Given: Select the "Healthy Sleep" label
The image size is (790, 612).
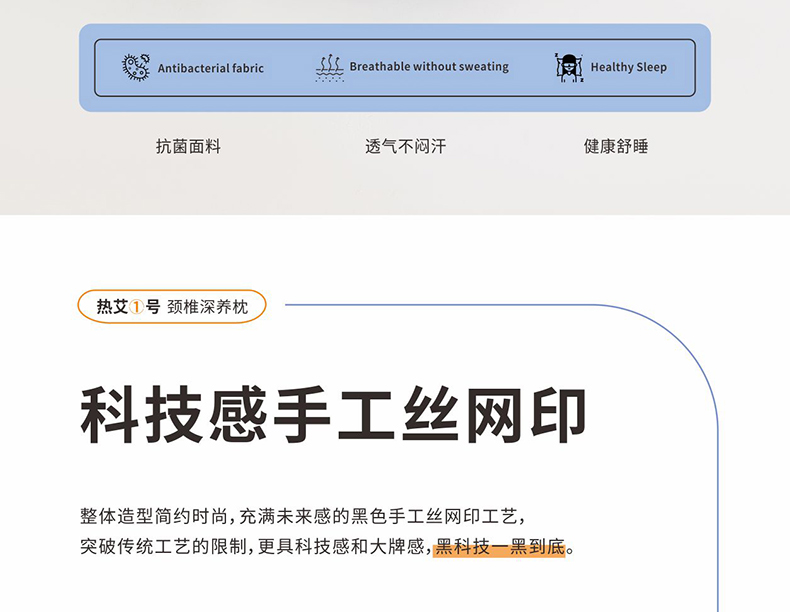Looking at the screenshot, I should tap(628, 67).
